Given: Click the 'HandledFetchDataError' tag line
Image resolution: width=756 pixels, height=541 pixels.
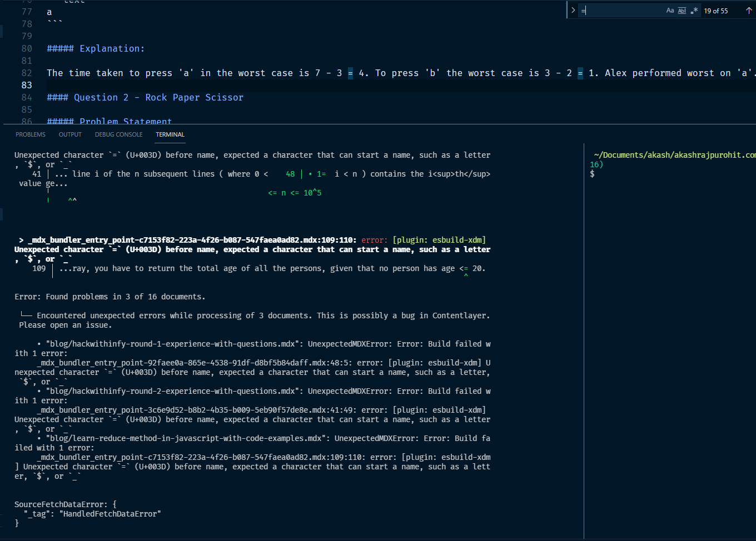Looking at the screenshot, I should pyautogui.click(x=92, y=514).
